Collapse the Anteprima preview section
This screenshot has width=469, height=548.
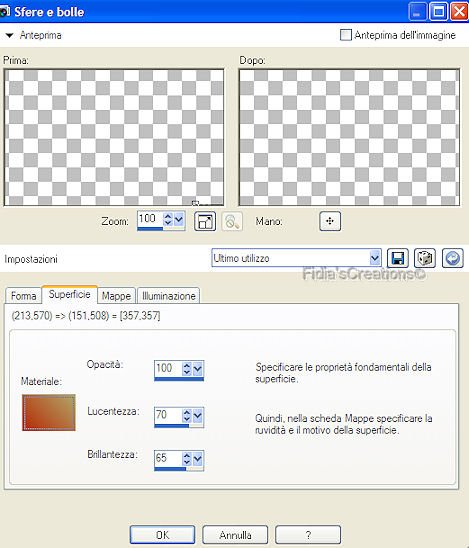click(9, 35)
